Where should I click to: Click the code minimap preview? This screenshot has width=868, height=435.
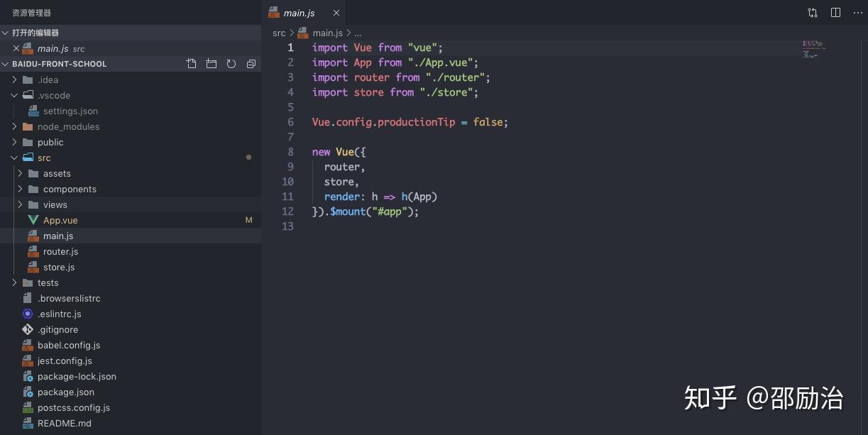(x=813, y=49)
